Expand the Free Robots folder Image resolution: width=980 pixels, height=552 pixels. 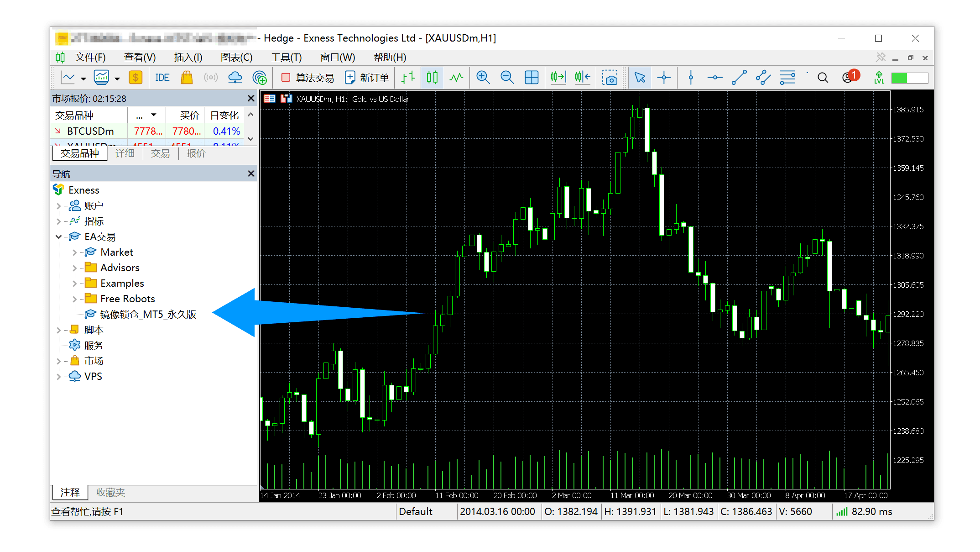coord(74,299)
